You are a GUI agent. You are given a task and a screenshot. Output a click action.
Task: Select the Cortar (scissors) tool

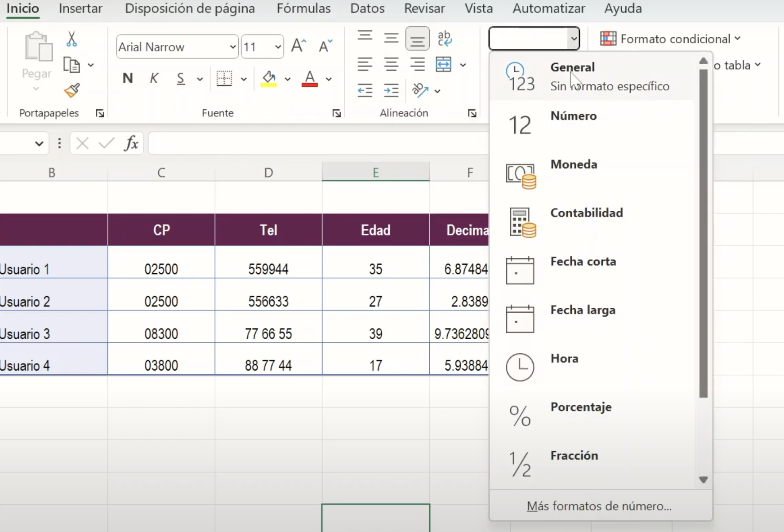tap(71, 38)
